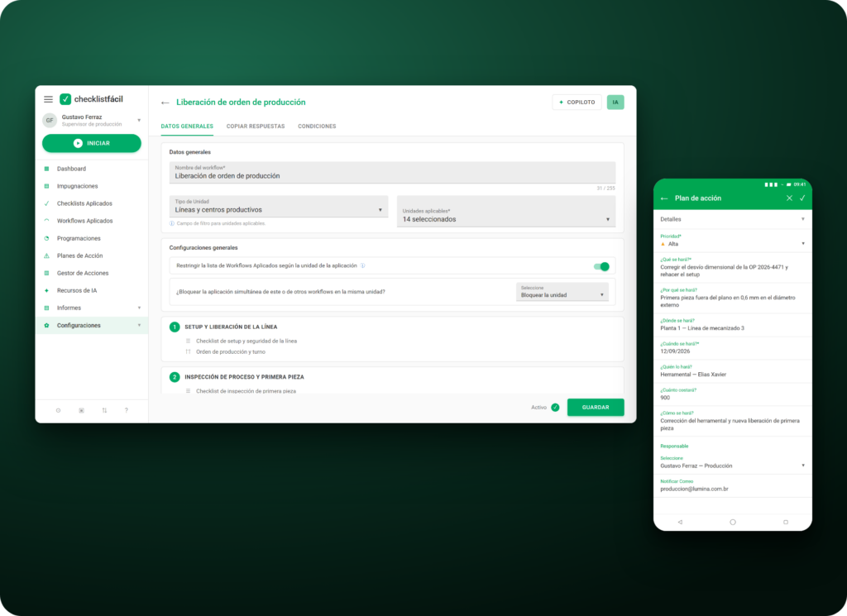Screen dimensions: 847x616
Task: Expand the Bloquear la unidad select box
Action: click(562, 292)
